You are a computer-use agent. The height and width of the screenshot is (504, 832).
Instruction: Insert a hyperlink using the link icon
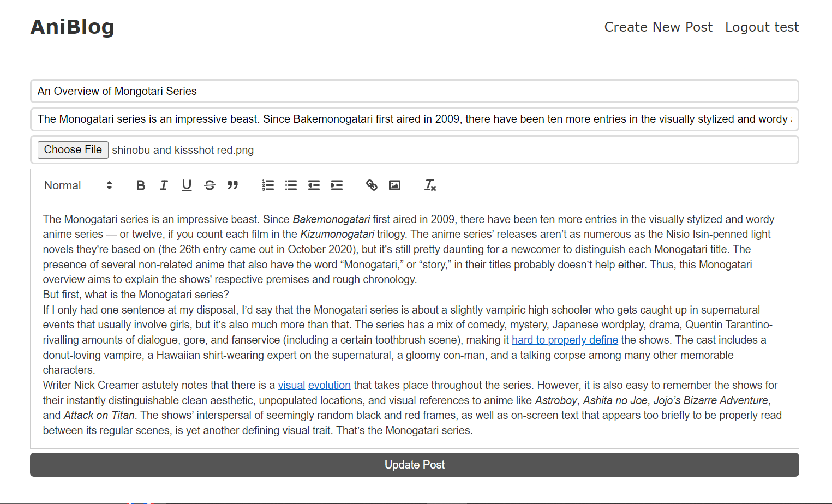click(372, 185)
